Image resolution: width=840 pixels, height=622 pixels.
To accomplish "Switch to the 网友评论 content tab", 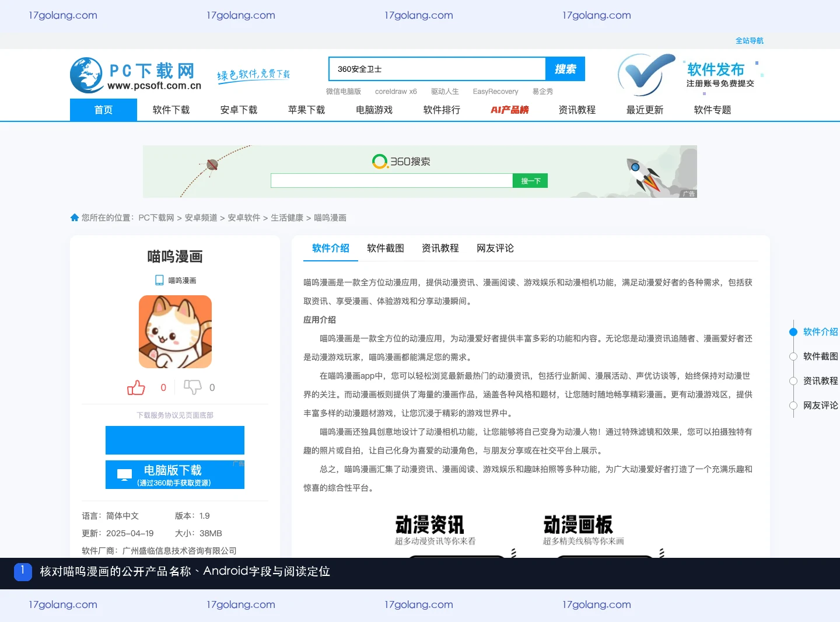I will click(x=495, y=248).
